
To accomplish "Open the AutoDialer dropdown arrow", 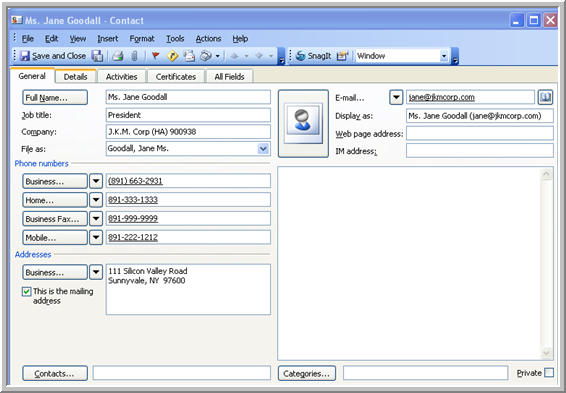I will [x=217, y=56].
